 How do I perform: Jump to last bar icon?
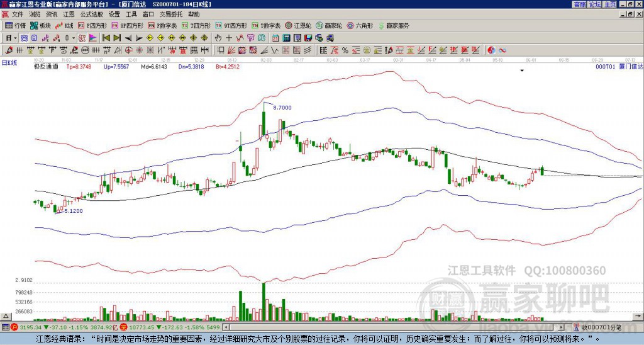pyautogui.click(x=117, y=38)
